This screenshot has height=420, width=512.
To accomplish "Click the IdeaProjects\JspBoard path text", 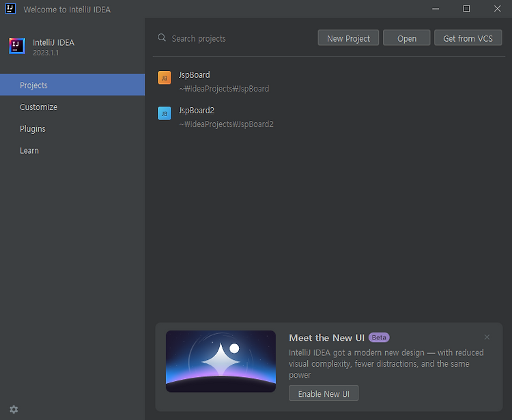I will coord(224,89).
